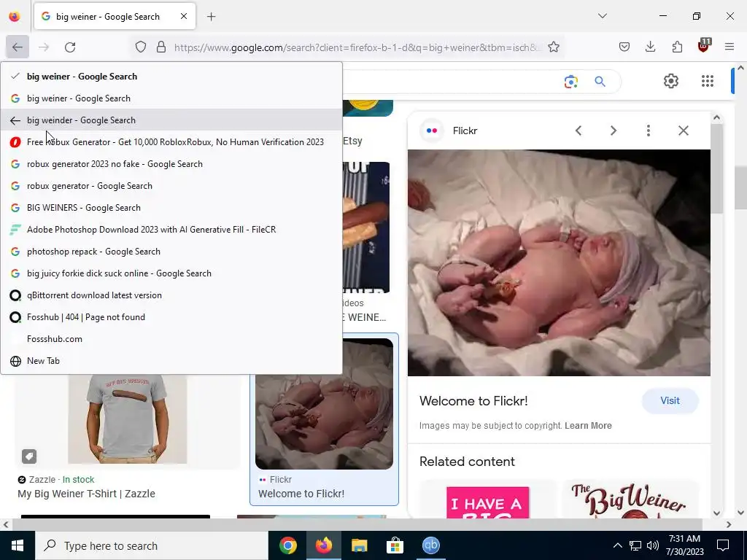Click the page vertical scrollbar thumb
The image size is (747, 560).
(741, 188)
